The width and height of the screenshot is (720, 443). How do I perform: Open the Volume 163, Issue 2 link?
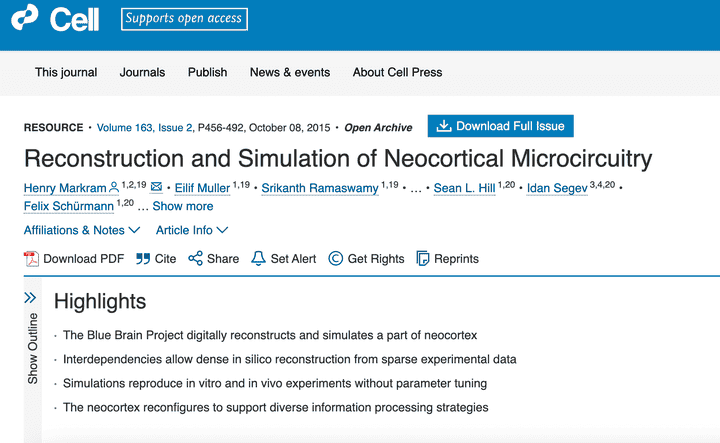coord(145,128)
